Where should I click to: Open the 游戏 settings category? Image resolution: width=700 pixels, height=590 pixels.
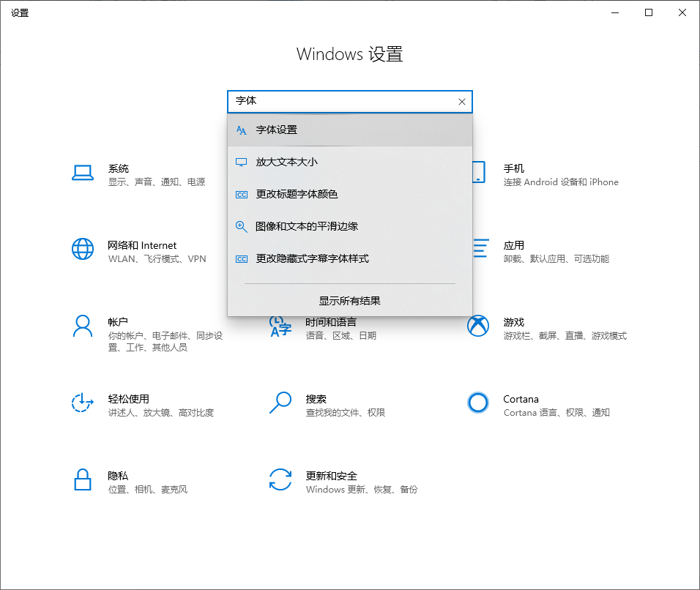tap(514, 322)
